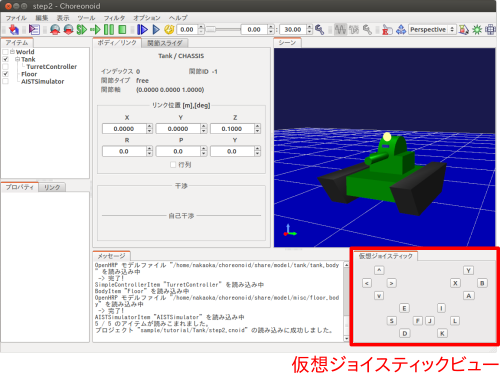
Task: Start simulation from the beginning
Action: pyautogui.click(x=82, y=30)
